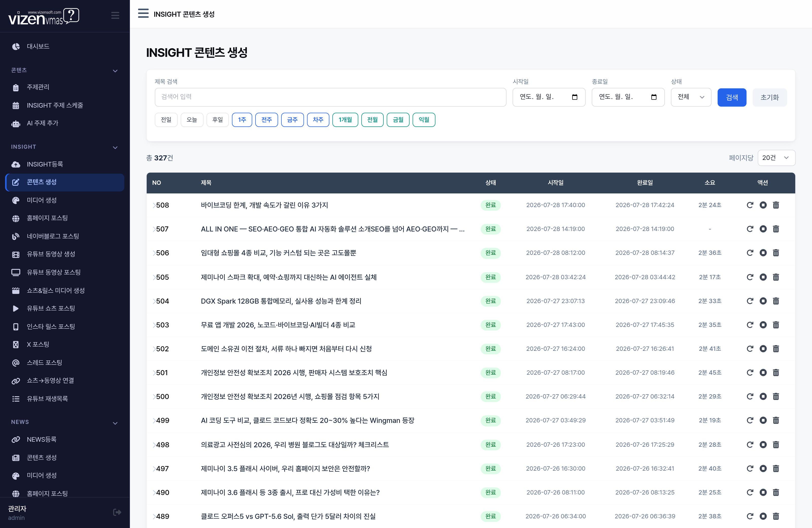Click the stop circle icon in row 498
Viewport: 812px width, 528px height.
pos(763,445)
